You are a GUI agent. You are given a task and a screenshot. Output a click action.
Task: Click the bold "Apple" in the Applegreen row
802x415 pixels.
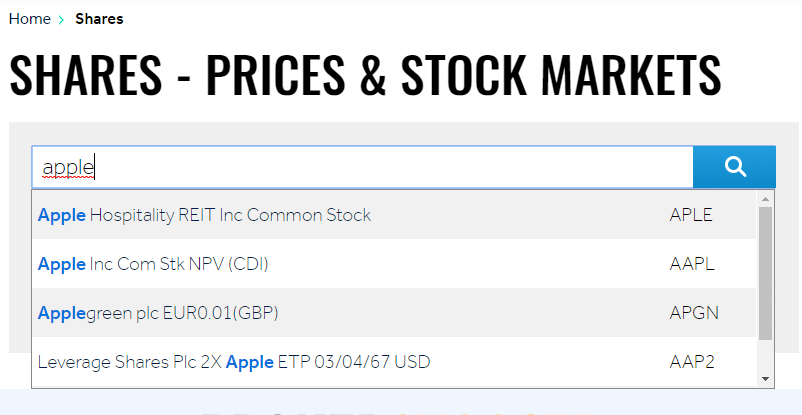(x=62, y=313)
